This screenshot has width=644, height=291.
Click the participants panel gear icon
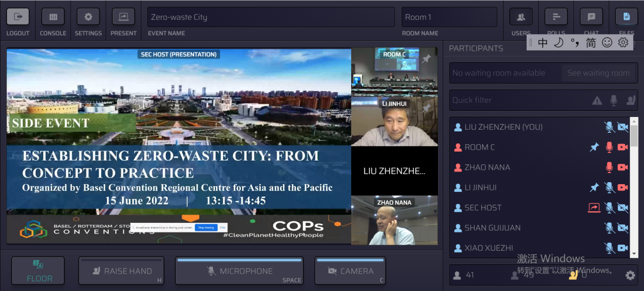(630, 275)
